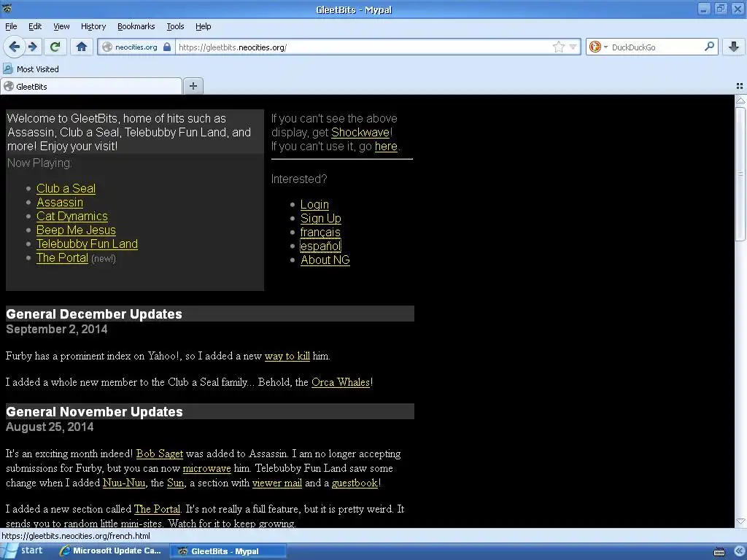Open the viewer mail link
The height and width of the screenshot is (560, 747).
[x=276, y=483]
